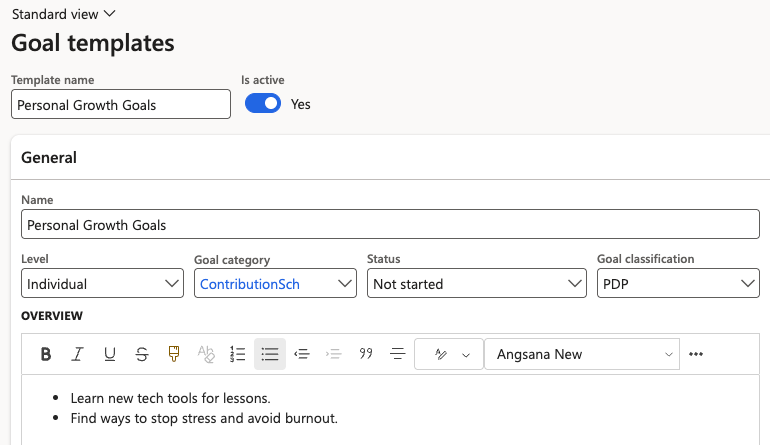Open the text style highlight dropdown

point(449,354)
